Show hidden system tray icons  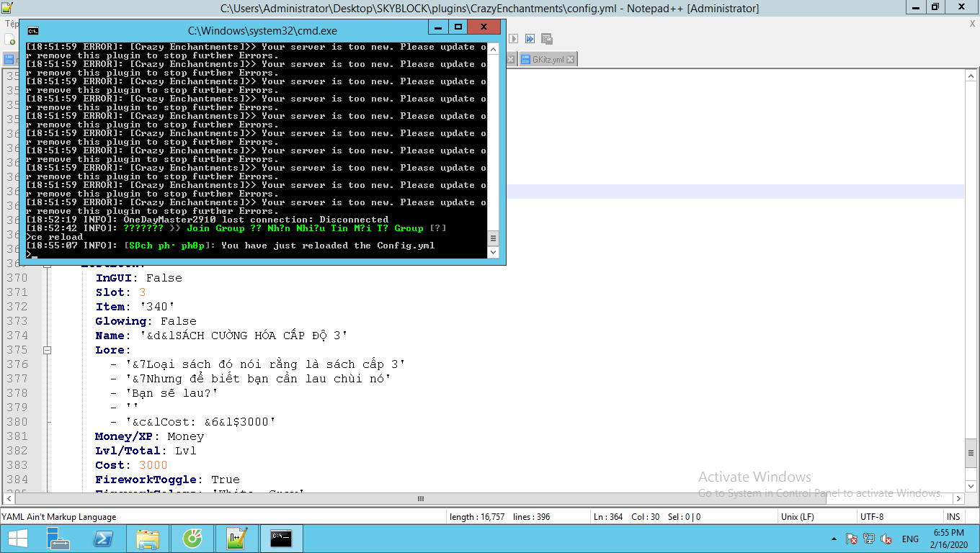(x=834, y=539)
